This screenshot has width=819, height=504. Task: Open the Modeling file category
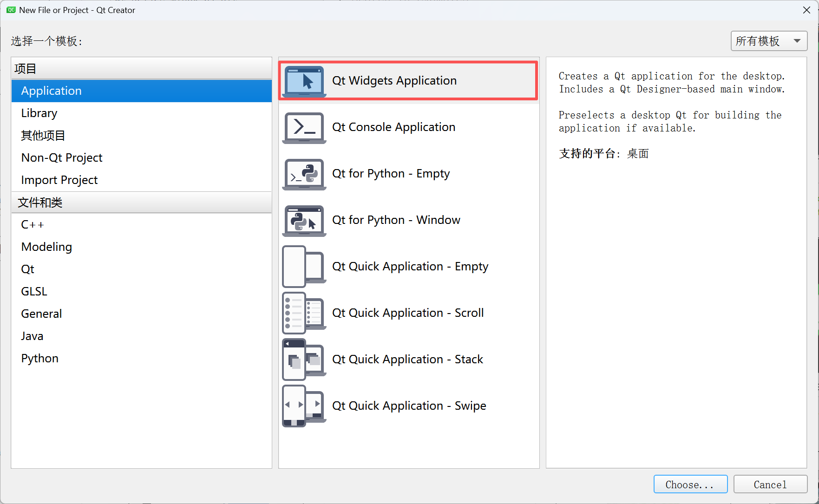(x=142, y=247)
